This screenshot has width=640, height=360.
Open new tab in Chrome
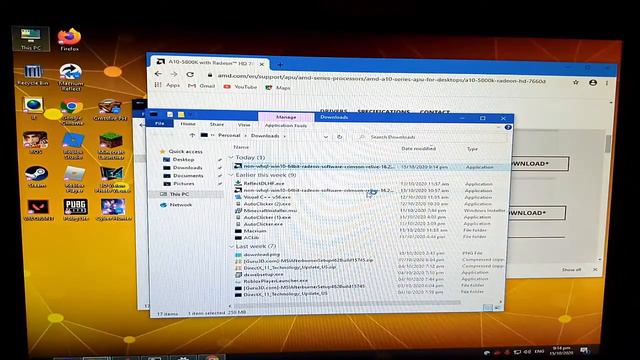(x=280, y=64)
